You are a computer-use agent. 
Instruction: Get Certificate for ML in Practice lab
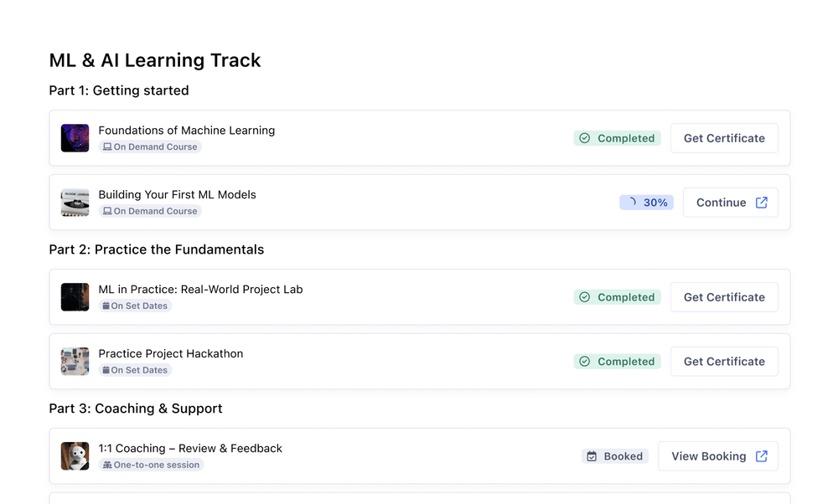(x=724, y=297)
